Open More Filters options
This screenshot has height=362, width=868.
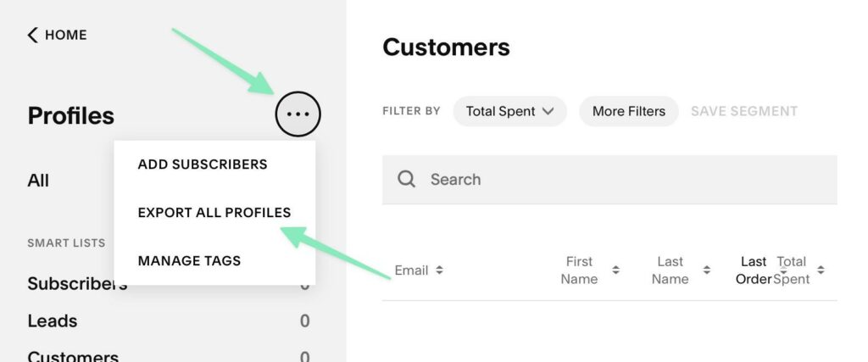point(628,111)
